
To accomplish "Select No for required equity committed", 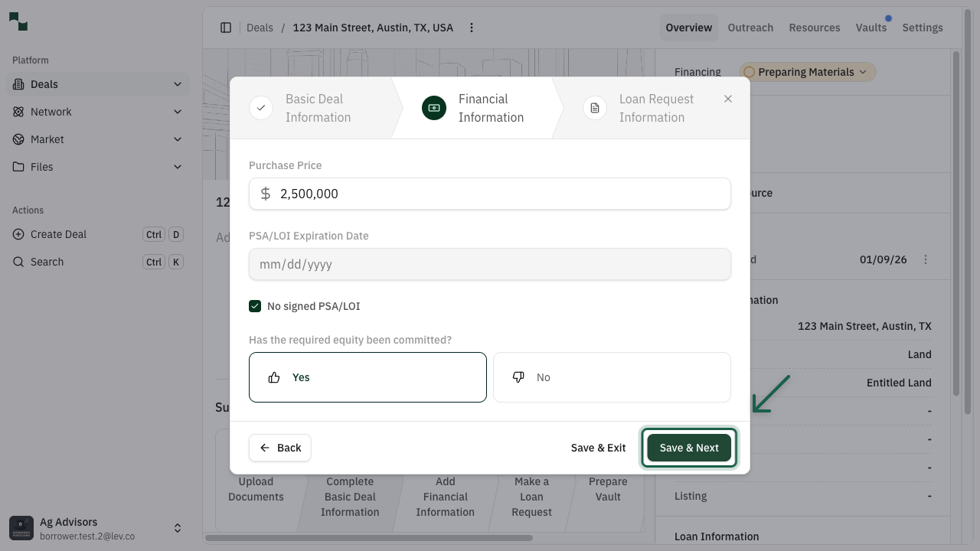I will pyautogui.click(x=611, y=377).
